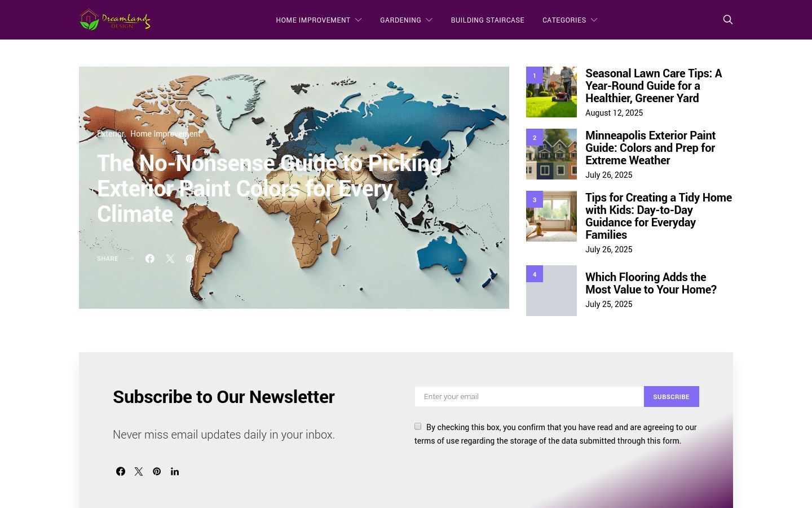Image resolution: width=812 pixels, height=508 pixels.
Task: Open Tidy Home with Kids article
Action: click(659, 216)
